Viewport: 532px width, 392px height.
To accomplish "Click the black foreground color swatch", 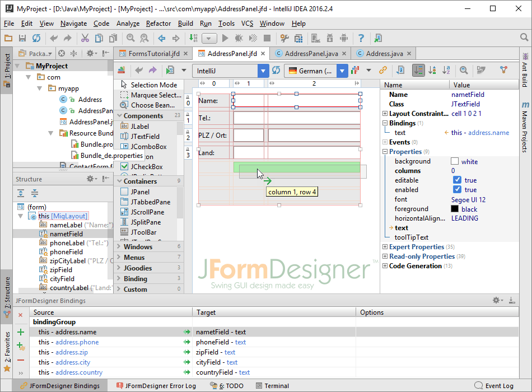I will [x=455, y=209].
